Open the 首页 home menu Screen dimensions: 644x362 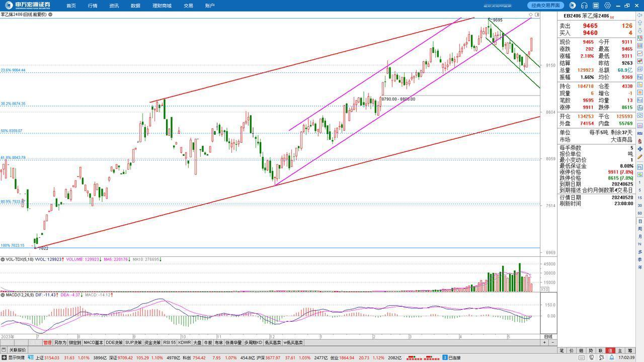(71, 6)
